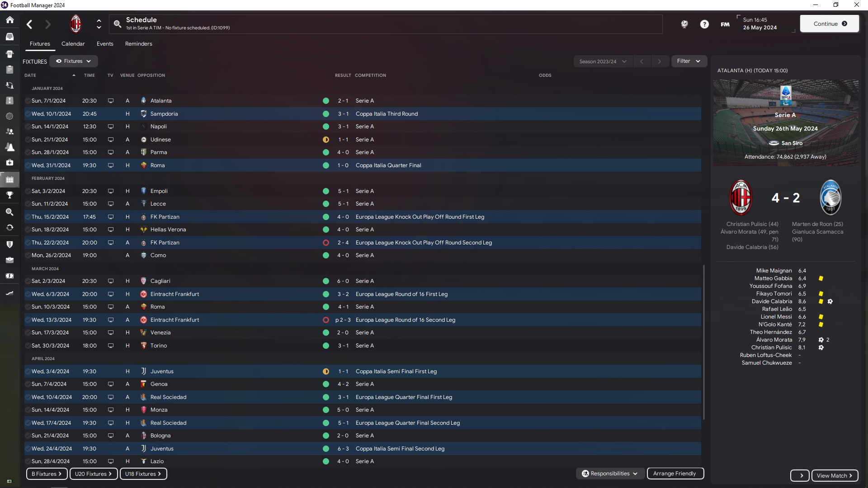This screenshot has height=488, width=868.
Task: Click the Responsibilities button
Action: coord(610,473)
